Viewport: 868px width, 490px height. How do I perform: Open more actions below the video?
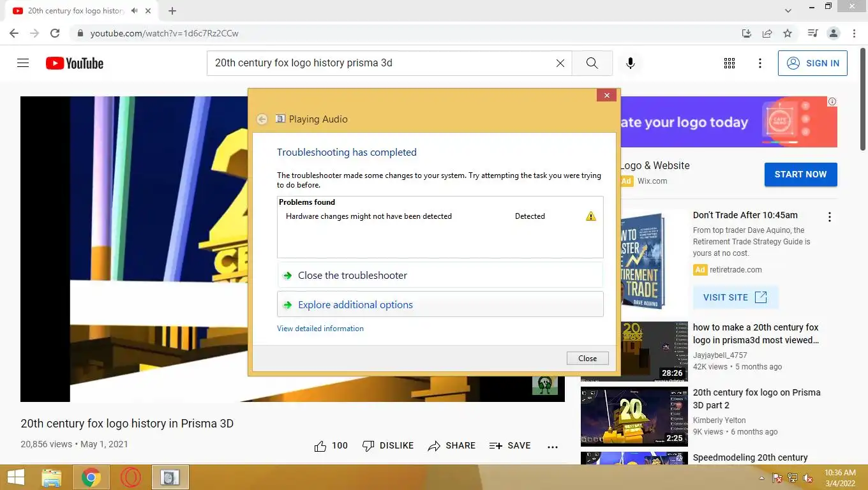pos(553,447)
